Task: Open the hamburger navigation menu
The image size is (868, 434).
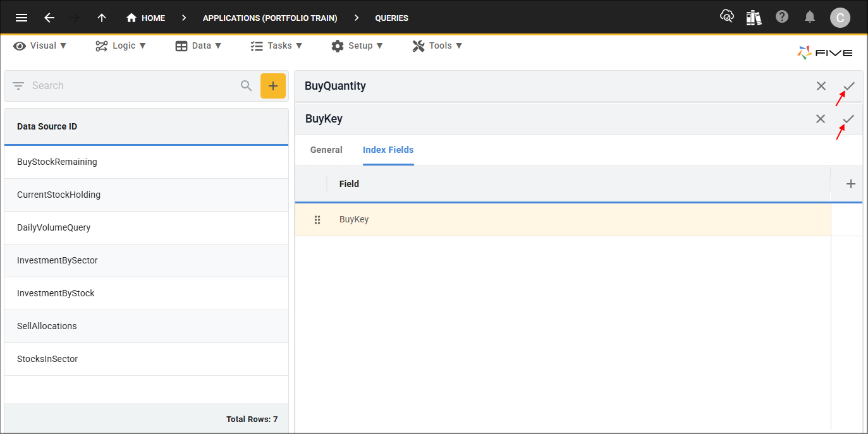Action: coord(21,18)
